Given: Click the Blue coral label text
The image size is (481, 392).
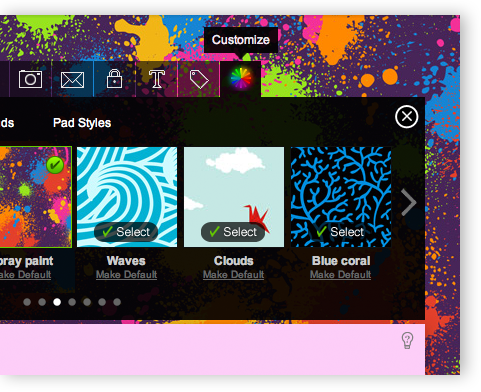Looking at the screenshot, I should [x=341, y=261].
